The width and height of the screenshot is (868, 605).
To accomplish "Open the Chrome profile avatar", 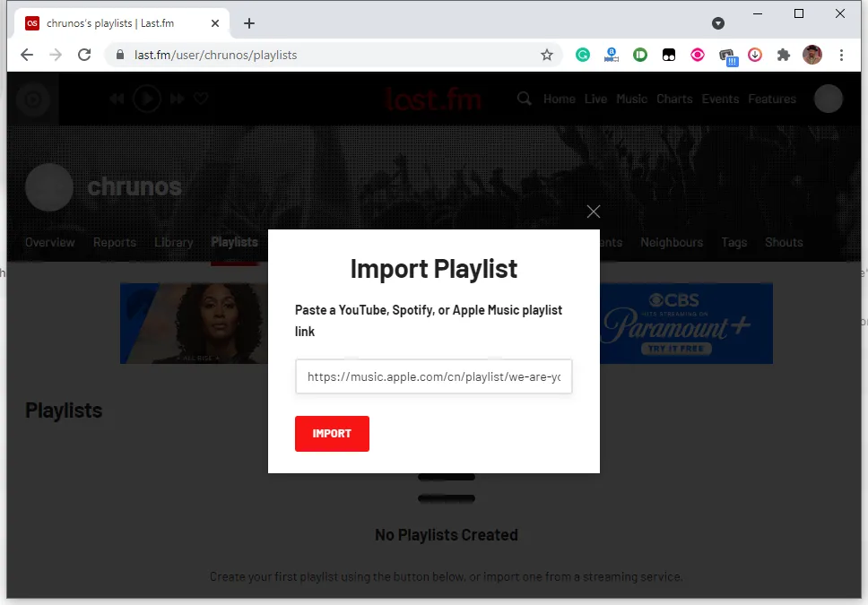I will point(812,55).
